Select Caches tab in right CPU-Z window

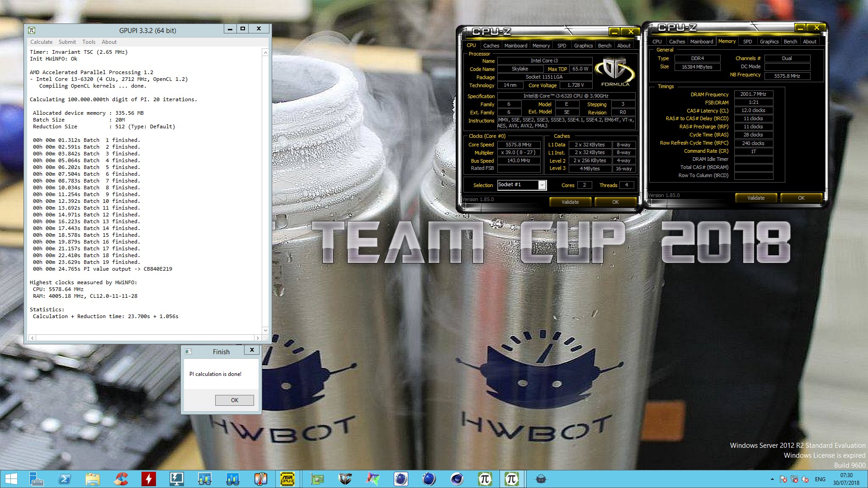(x=677, y=42)
